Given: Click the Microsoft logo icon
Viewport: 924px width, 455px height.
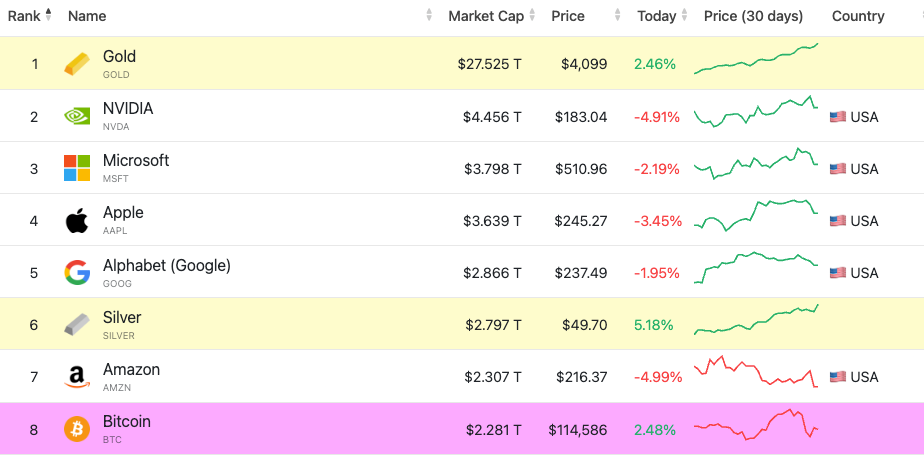Looking at the screenshot, I should 77,168.
